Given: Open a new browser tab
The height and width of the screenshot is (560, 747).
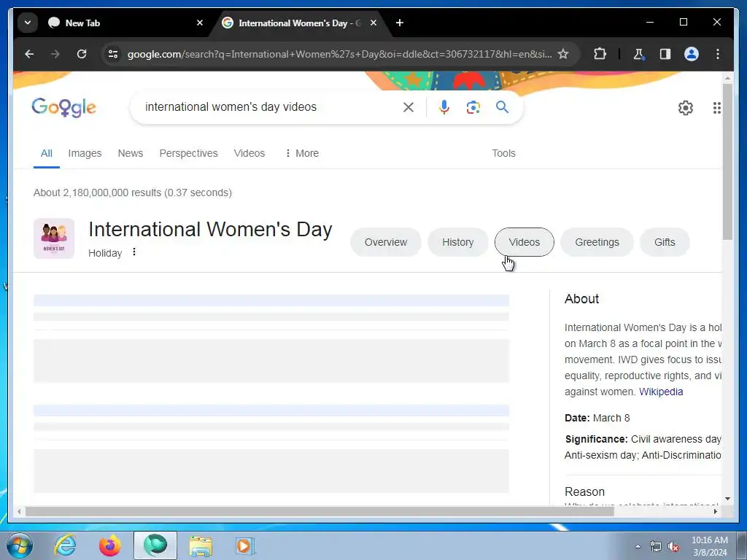Looking at the screenshot, I should point(400,23).
